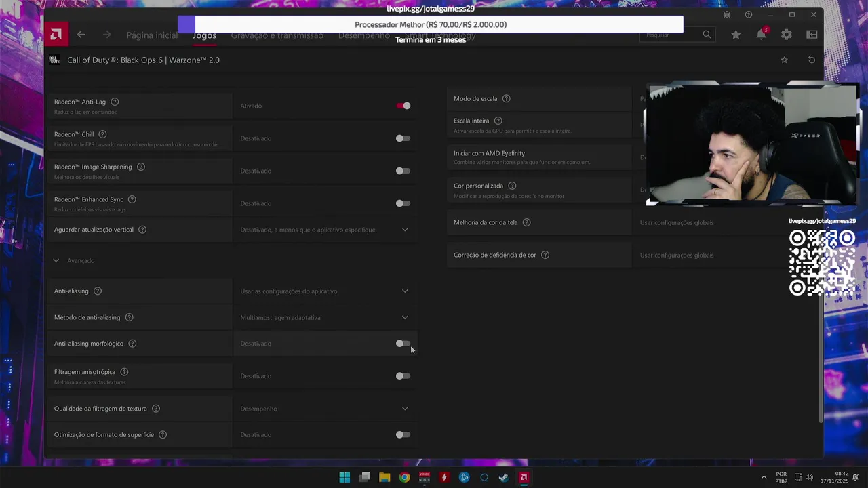
Task: Turn on Filtragem anisotrópica
Action: (x=403, y=376)
